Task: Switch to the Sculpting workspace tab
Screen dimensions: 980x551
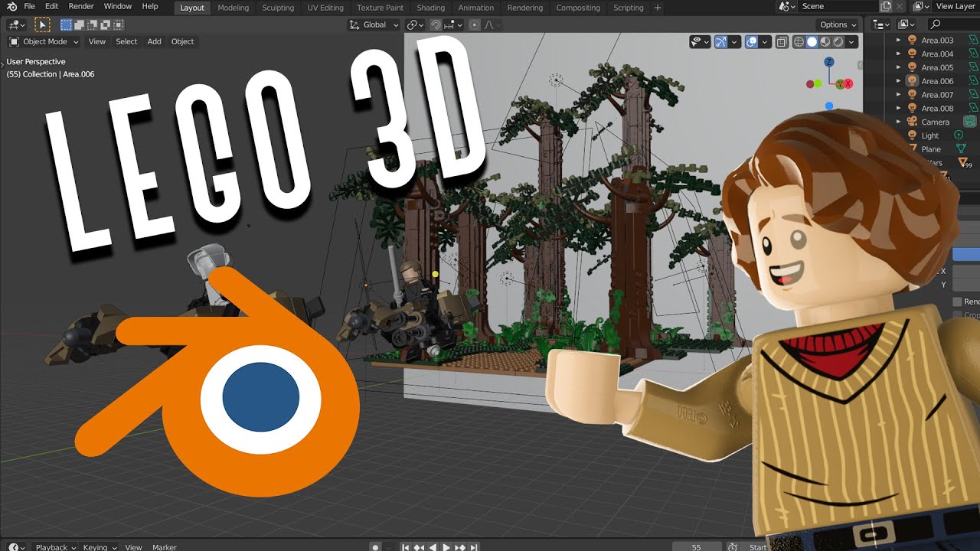Action: click(278, 8)
